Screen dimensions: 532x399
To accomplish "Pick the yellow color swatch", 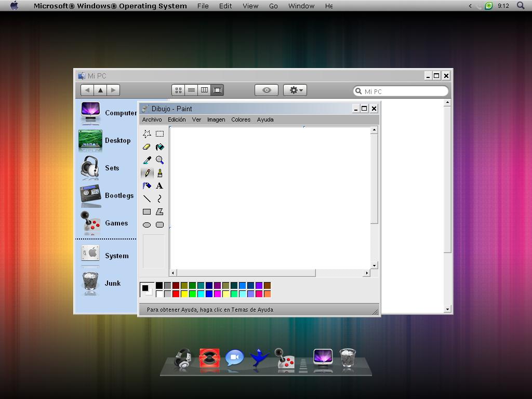I will (184, 294).
